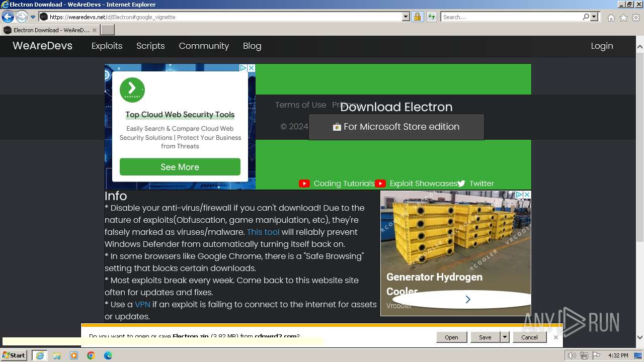Open the Exploits menu item
The image size is (644, 362).
point(107,46)
